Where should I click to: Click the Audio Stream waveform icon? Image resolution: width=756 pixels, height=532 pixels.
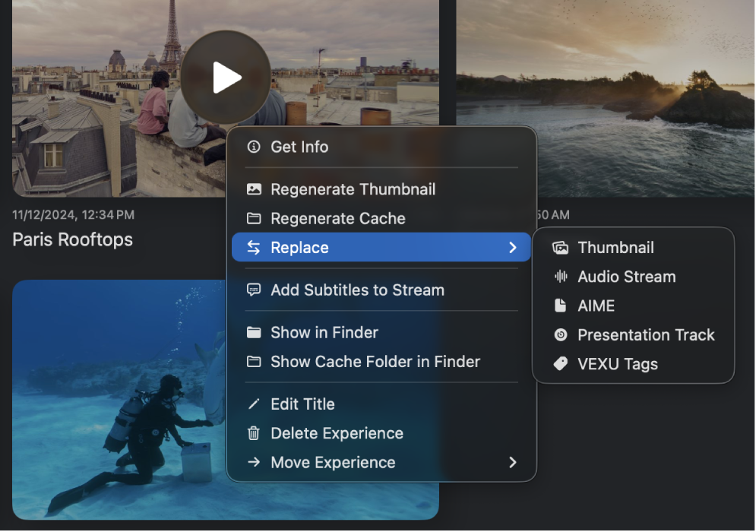coord(560,277)
